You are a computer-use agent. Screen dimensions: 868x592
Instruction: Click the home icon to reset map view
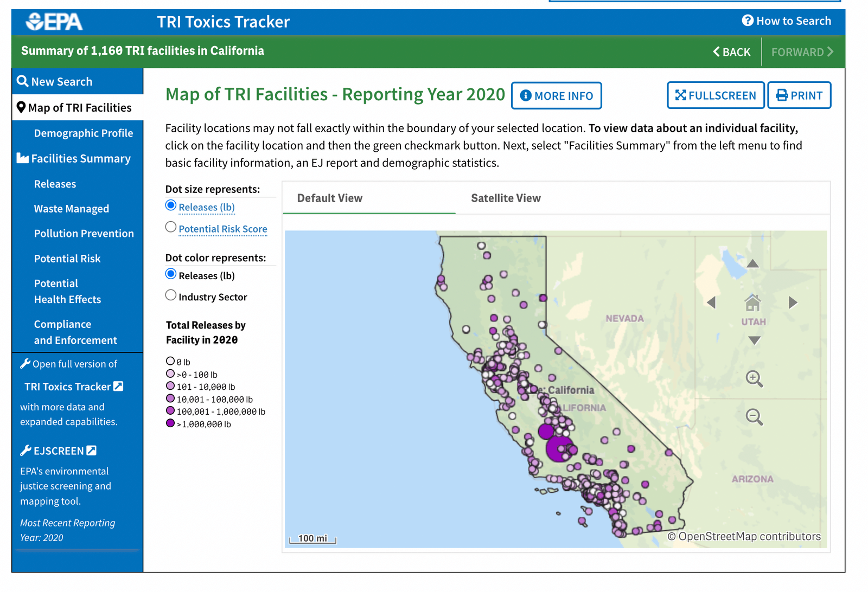tap(752, 302)
